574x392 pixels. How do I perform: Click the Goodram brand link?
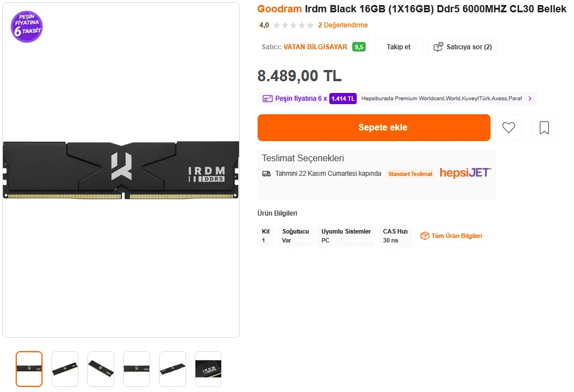click(279, 9)
